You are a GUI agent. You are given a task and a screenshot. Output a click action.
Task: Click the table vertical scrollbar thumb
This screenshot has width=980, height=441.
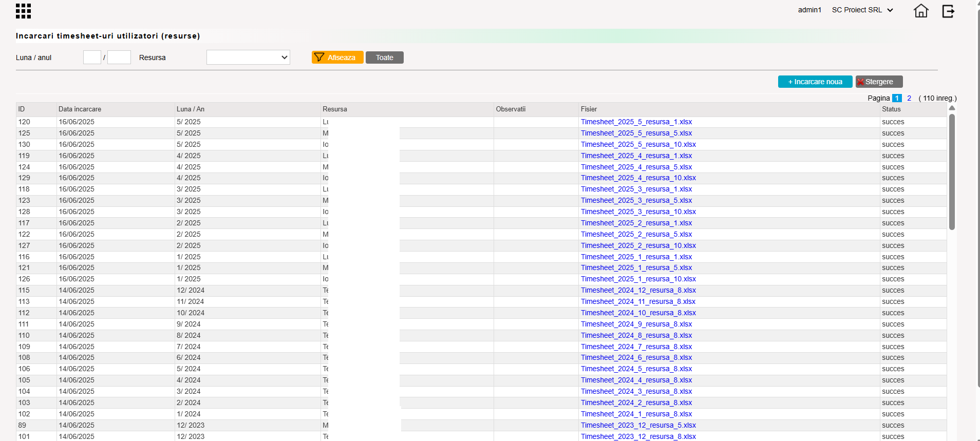click(952, 172)
